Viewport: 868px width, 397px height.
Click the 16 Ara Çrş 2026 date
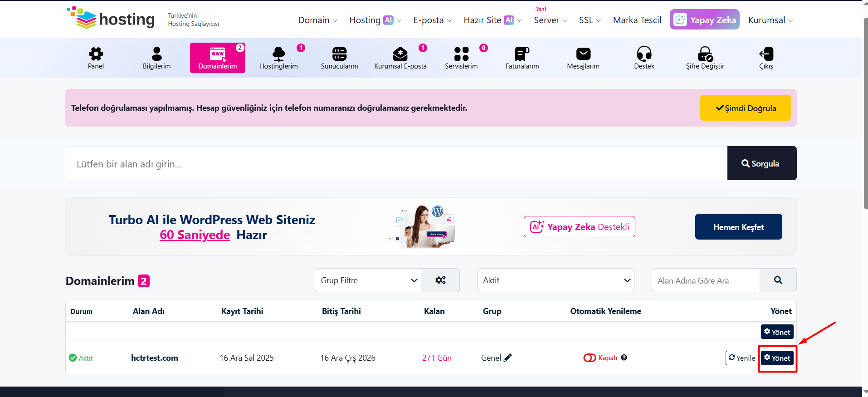pyautogui.click(x=348, y=358)
